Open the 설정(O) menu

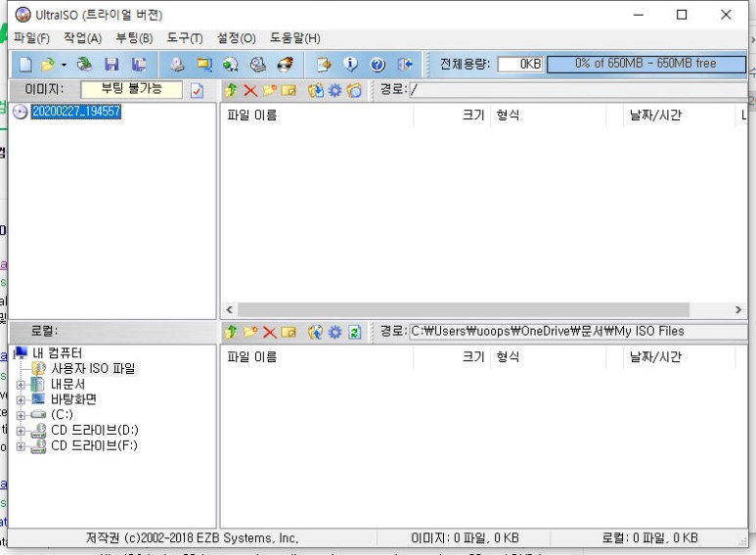[237, 38]
